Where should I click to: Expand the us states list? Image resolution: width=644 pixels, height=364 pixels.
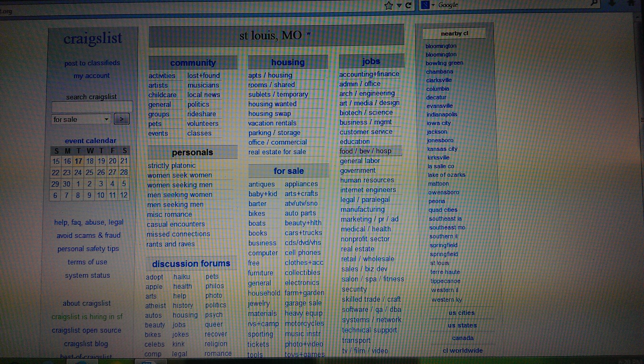[462, 325]
